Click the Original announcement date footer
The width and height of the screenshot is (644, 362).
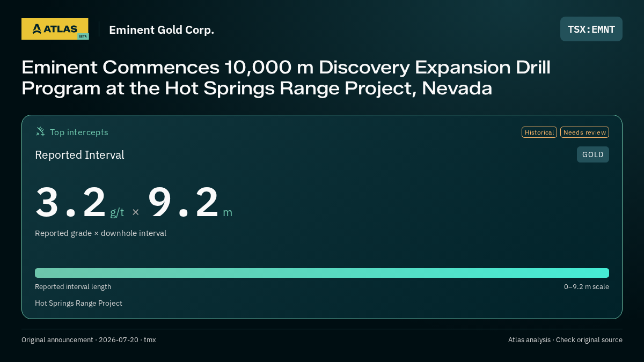[89, 340]
